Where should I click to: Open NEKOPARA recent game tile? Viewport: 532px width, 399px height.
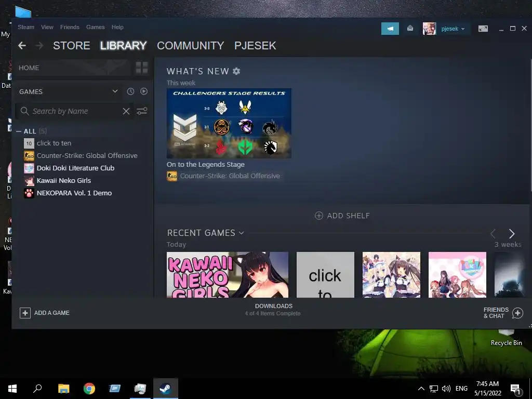pos(392,275)
